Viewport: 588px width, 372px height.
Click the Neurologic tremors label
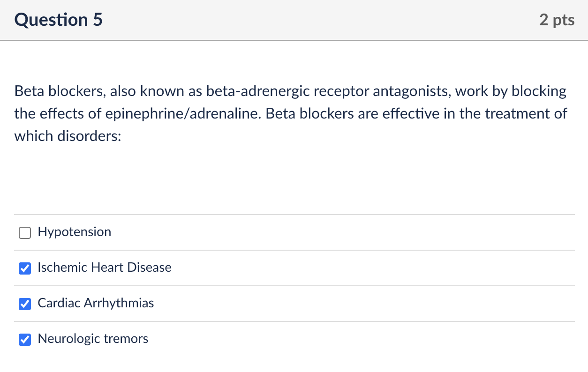click(93, 339)
